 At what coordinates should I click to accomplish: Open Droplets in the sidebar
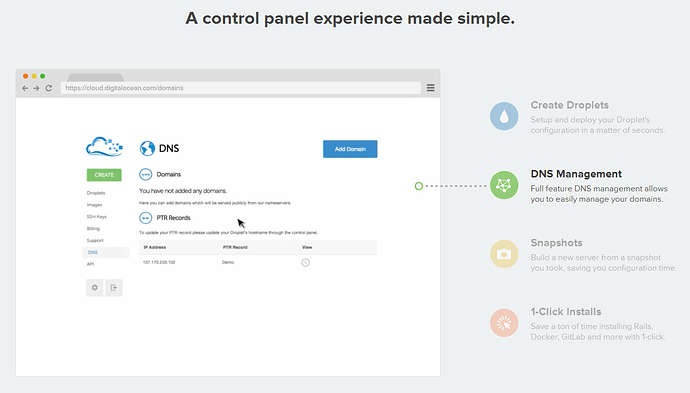tap(96, 193)
